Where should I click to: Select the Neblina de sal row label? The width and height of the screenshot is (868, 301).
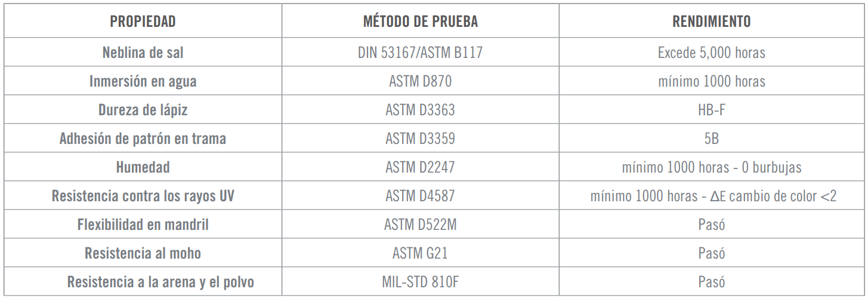point(143,53)
